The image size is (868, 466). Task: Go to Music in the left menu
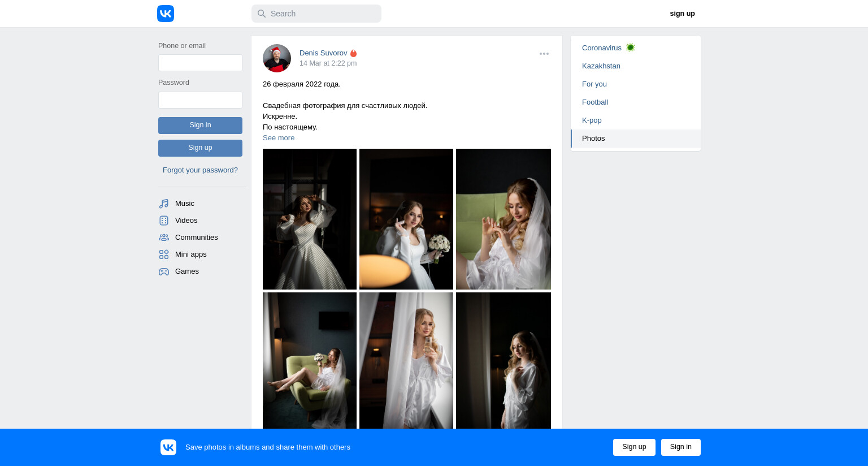click(185, 204)
